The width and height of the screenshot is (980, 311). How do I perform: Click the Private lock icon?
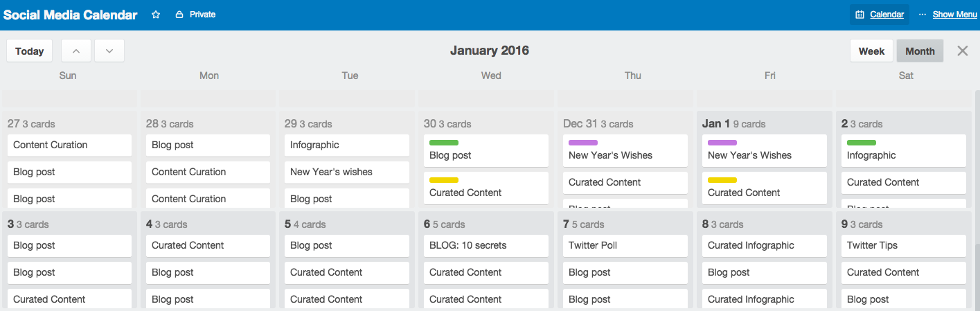(179, 15)
